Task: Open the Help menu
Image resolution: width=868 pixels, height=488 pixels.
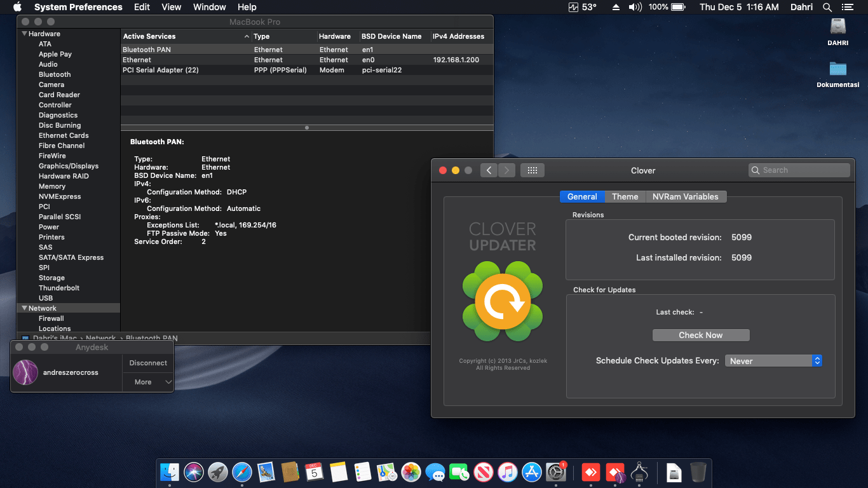Action: [x=247, y=7]
